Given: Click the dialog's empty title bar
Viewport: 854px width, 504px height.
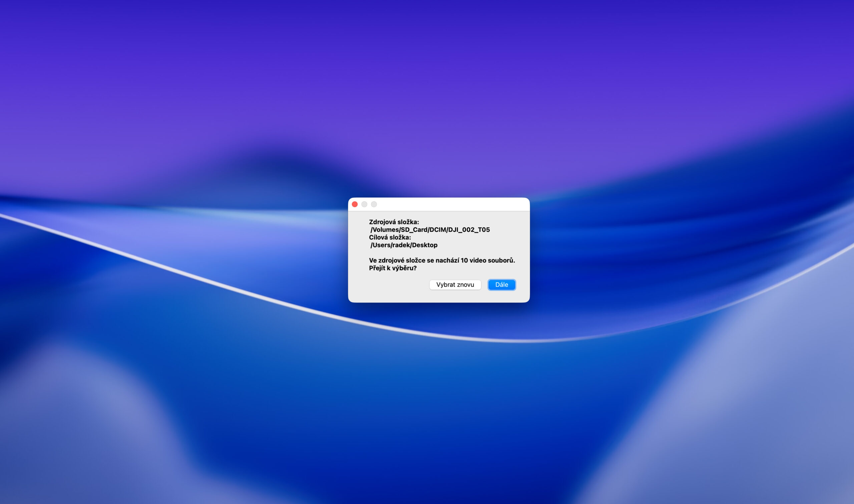Looking at the screenshot, I should point(452,204).
